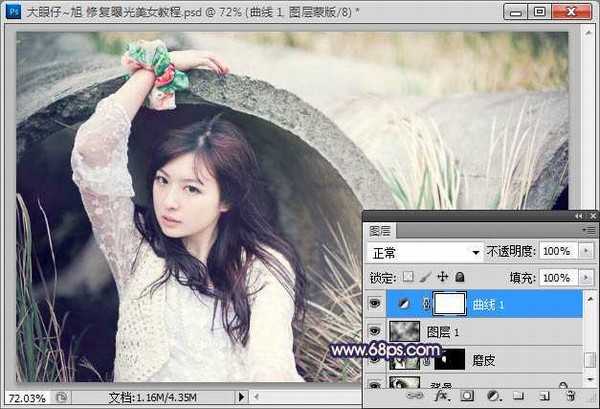This screenshot has height=409, width=600.
Task: Click the 72.03% zoom level field
Action: pos(28,398)
